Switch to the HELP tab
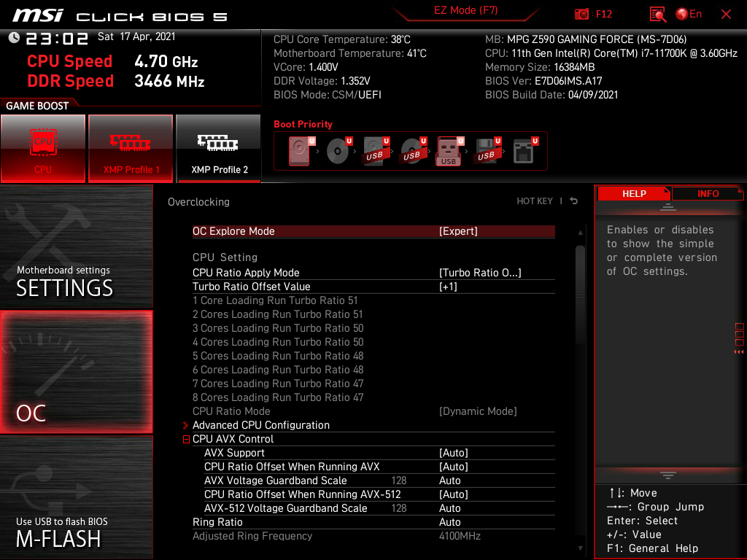The height and width of the screenshot is (560, 747). coord(634,193)
